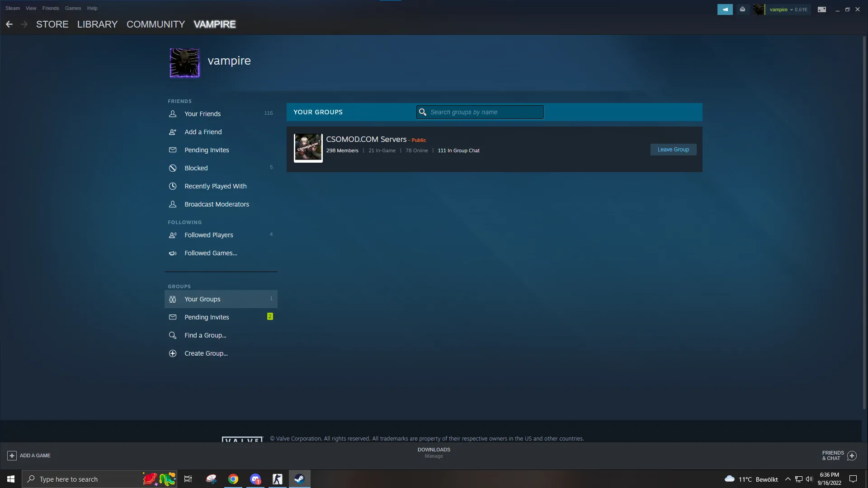Open Your Friends list

221,114
